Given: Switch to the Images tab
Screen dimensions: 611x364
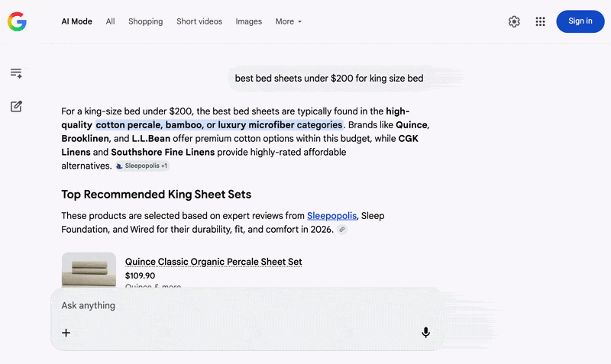Looking at the screenshot, I should (249, 21).
